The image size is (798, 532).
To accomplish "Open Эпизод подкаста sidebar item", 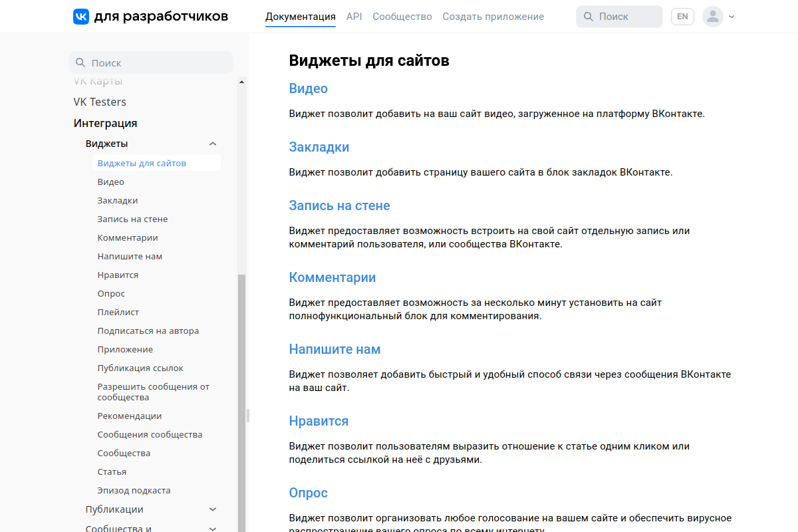I will pyautogui.click(x=134, y=490).
